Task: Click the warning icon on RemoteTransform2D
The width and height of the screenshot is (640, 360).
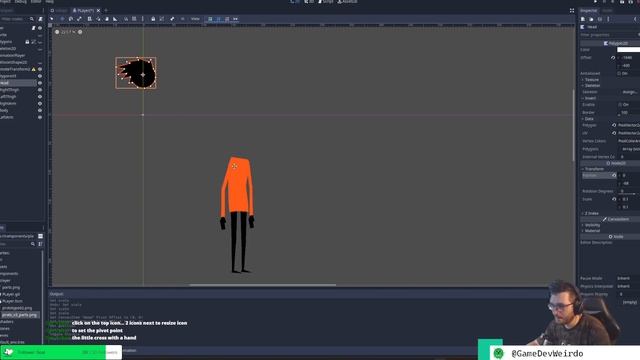Action: coord(34,69)
